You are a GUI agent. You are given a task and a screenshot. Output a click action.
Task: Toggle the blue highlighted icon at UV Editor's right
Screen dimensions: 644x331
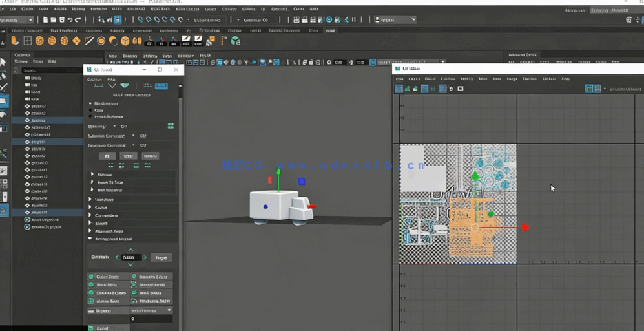[x=589, y=89]
